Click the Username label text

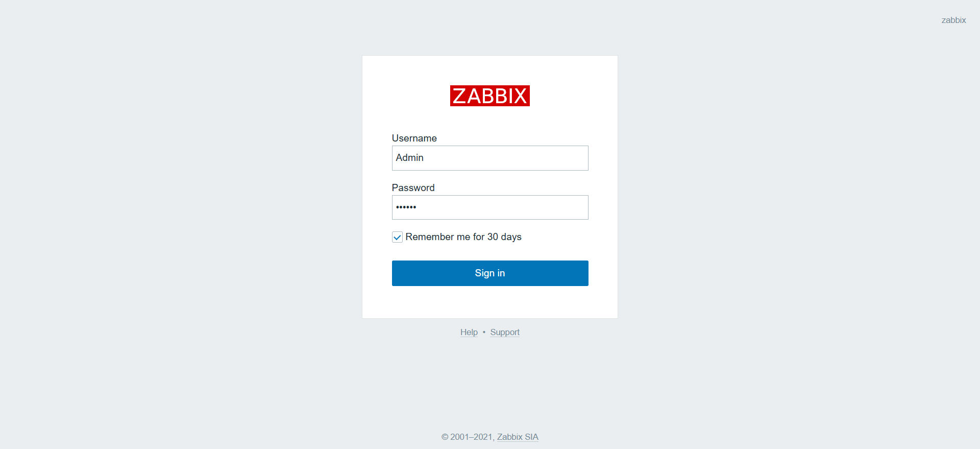point(414,138)
